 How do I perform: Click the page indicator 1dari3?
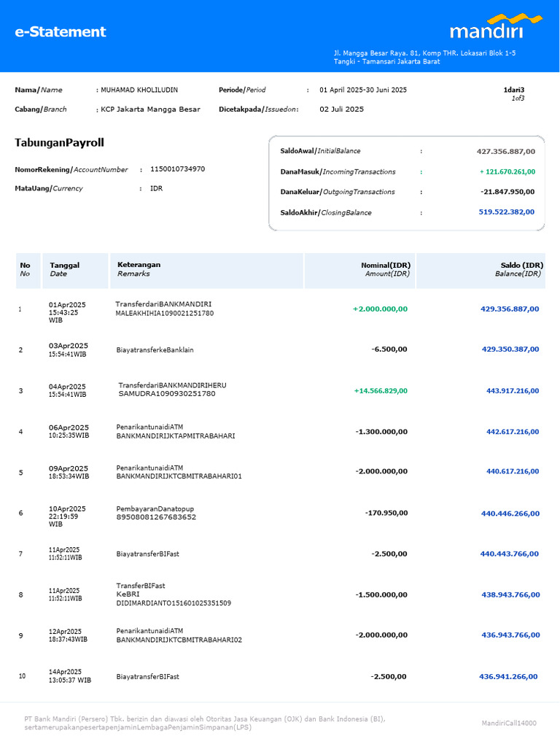pos(514,90)
